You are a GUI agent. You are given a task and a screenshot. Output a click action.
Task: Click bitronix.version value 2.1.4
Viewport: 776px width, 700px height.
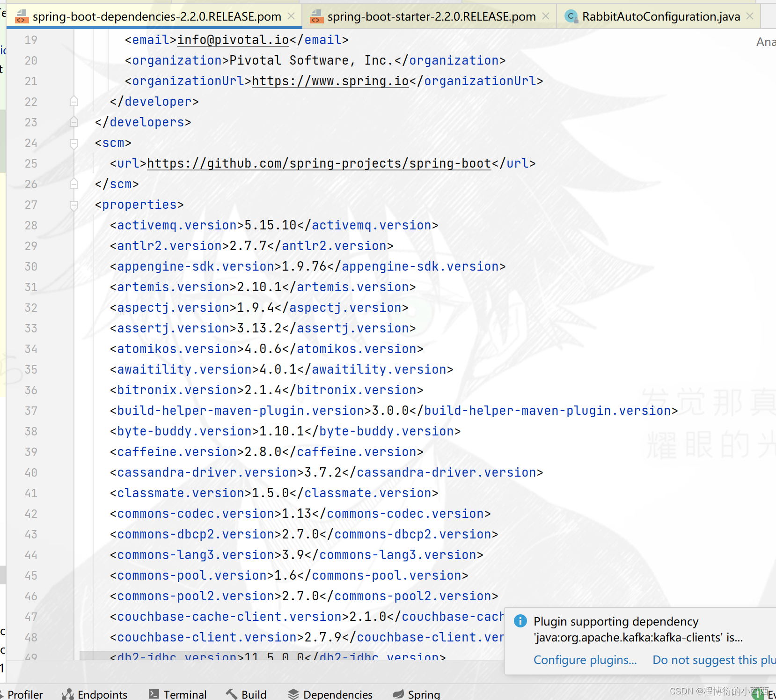[263, 390]
